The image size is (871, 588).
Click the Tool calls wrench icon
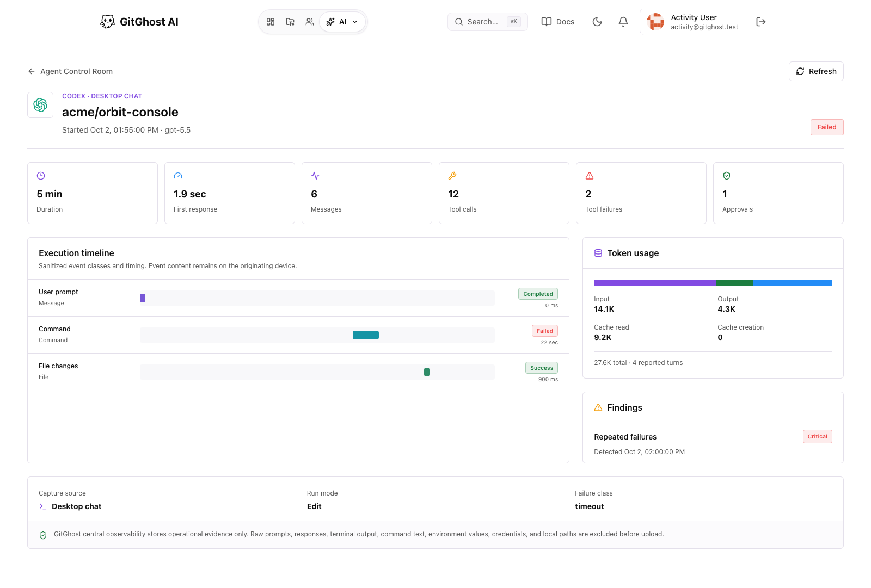452,176
